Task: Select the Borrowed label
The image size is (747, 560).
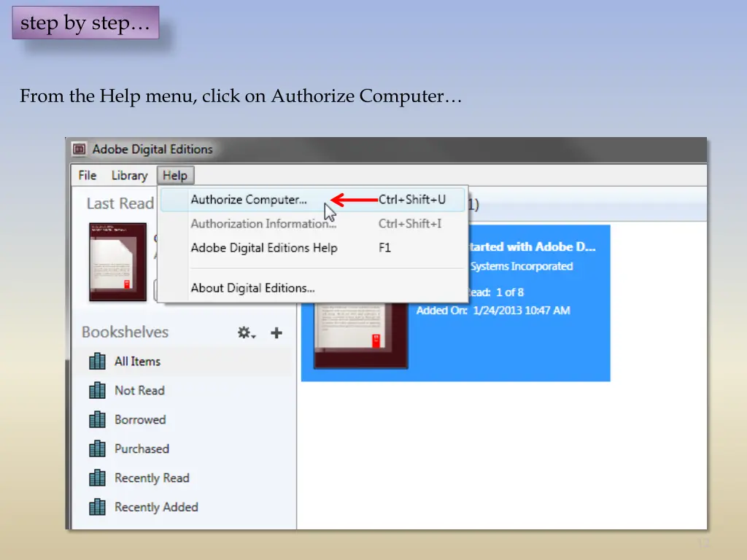Action: [140, 419]
